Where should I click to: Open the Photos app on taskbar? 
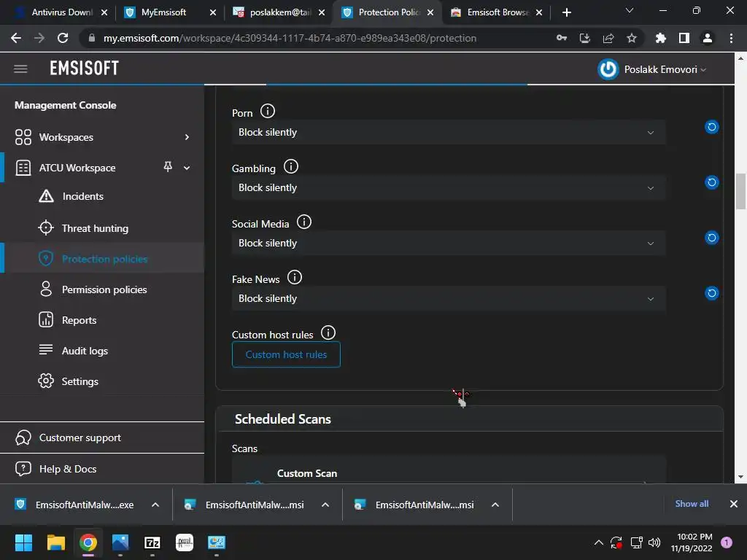[120, 542]
